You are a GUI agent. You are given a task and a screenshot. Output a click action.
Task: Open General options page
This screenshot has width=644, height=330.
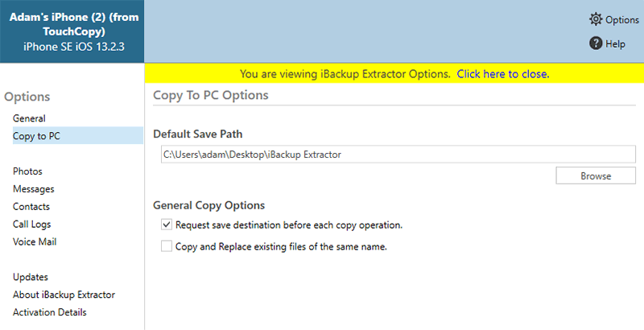(x=29, y=118)
